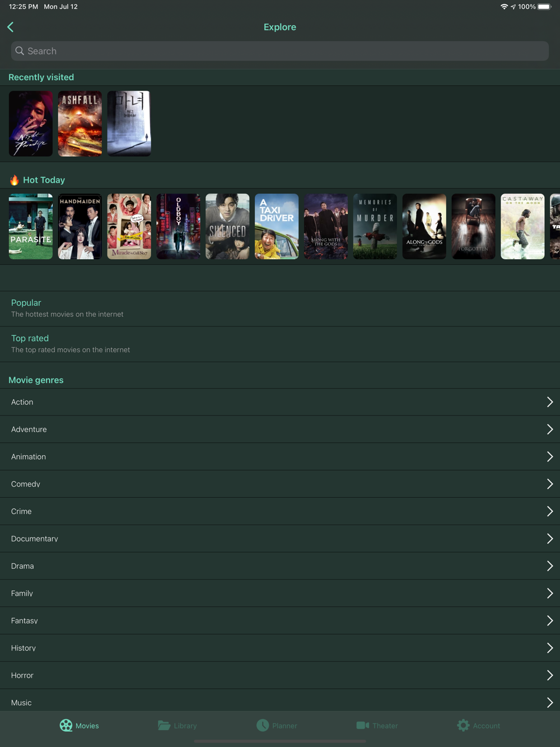Open the Forgotten movie poster
The image size is (560, 747).
(473, 226)
